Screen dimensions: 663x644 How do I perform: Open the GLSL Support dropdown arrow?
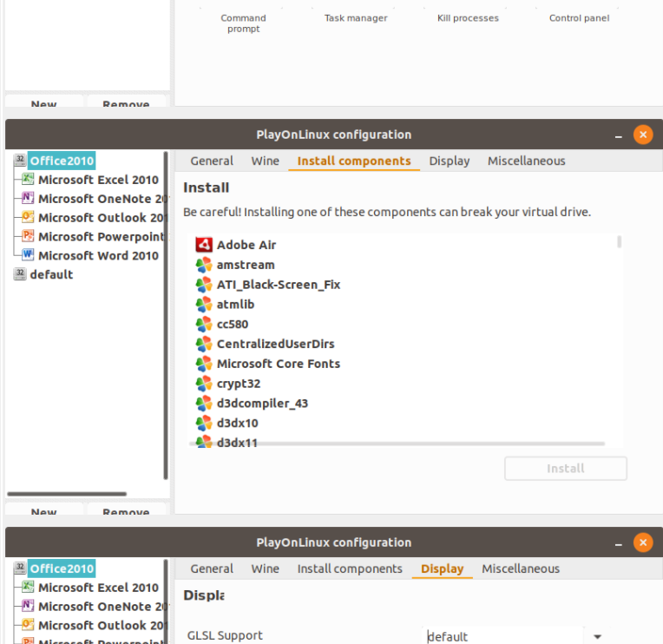pyautogui.click(x=597, y=636)
